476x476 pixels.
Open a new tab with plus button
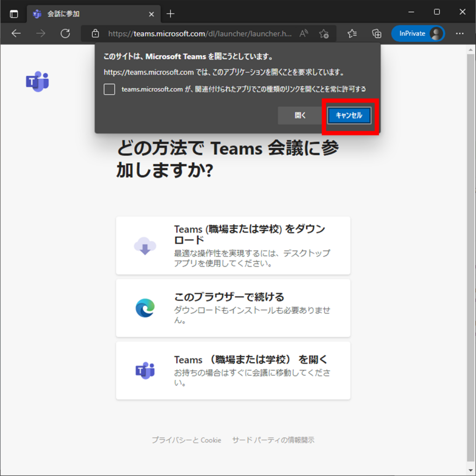coord(171,13)
